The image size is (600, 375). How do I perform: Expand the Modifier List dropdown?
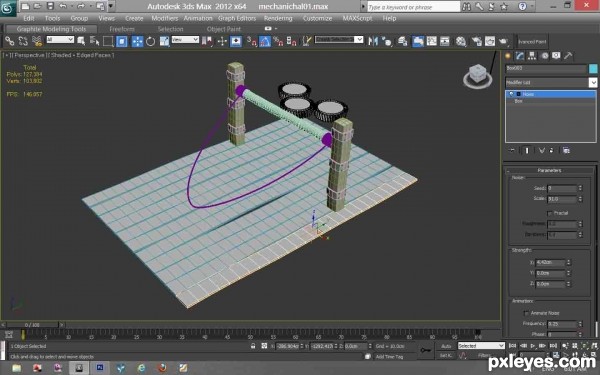[x=592, y=82]
